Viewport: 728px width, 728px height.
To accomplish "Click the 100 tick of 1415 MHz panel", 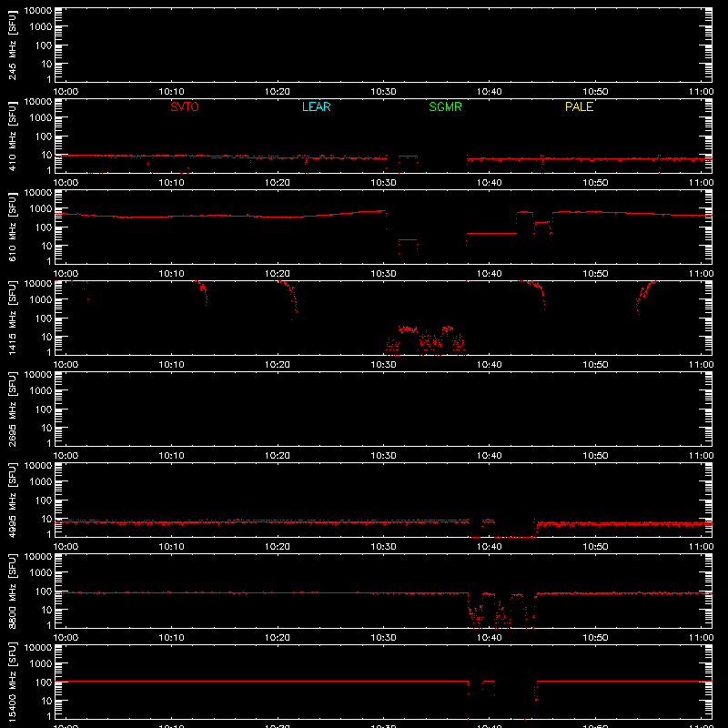I will coord(44,318).
